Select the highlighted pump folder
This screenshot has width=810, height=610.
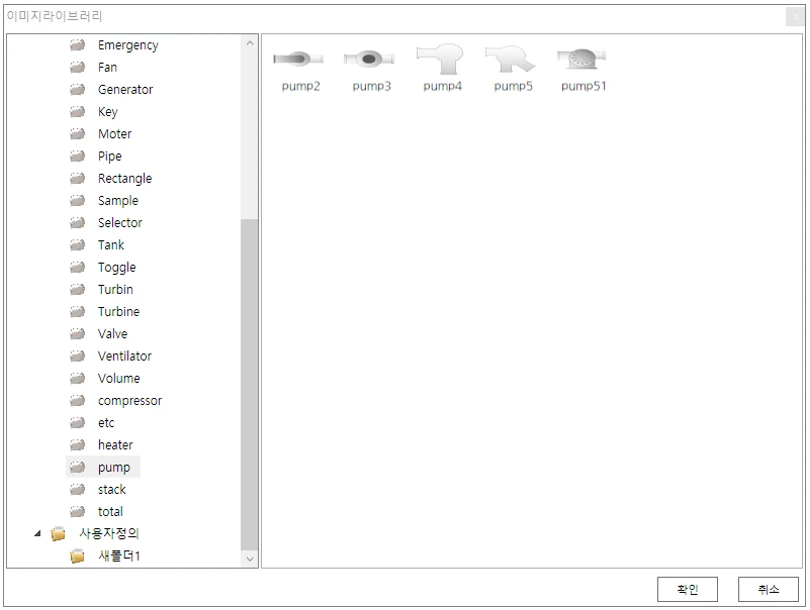103,467
